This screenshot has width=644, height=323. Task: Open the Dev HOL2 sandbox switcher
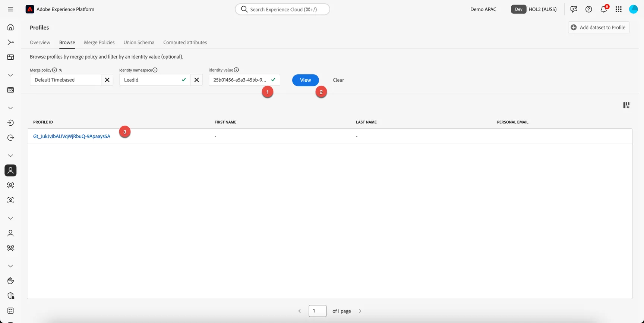coord(534,9)
